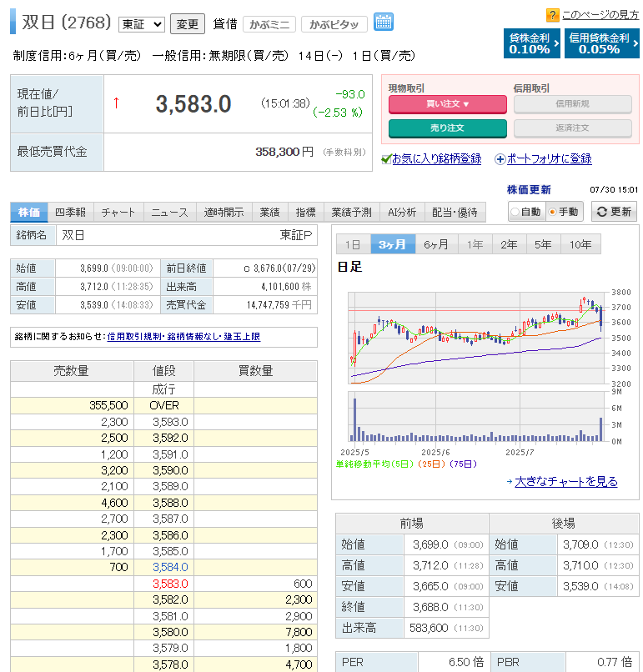
Task: Click the 後場 安値 3,539.0 value
Action: click(580, 586)
